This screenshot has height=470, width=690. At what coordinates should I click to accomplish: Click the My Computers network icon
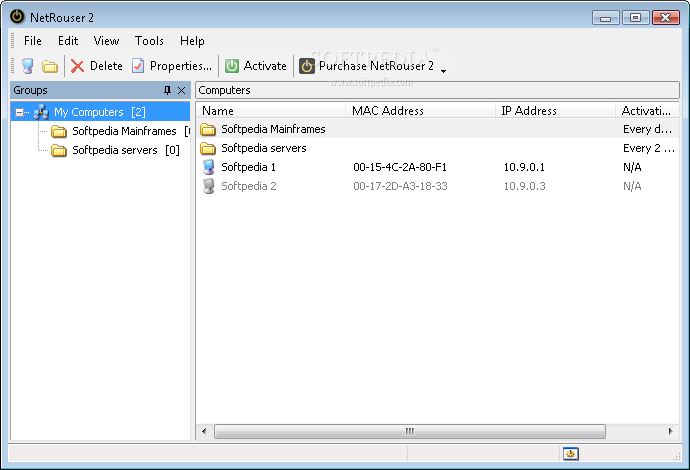pos(41,112)
